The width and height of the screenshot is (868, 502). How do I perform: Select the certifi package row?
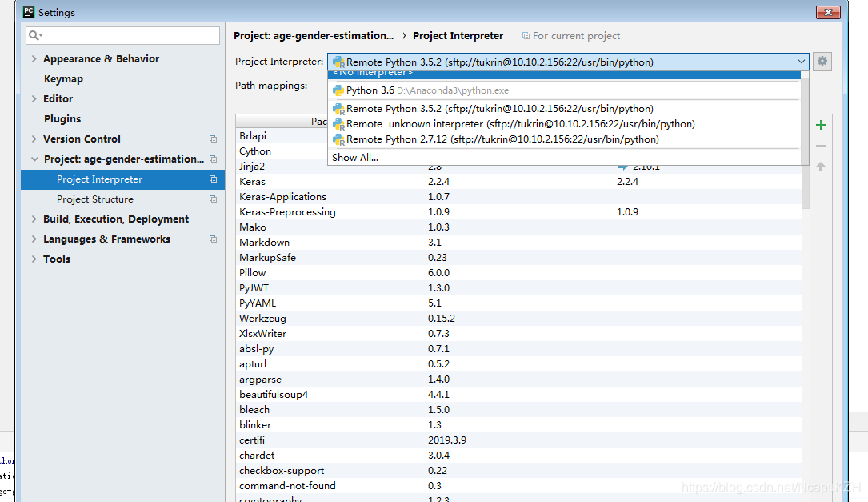[x=518, y=440]
